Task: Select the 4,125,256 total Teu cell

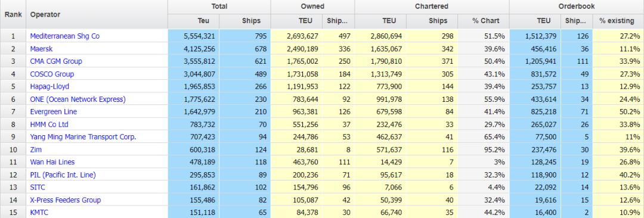Action: pyautogui.click(x=193, y=49)
